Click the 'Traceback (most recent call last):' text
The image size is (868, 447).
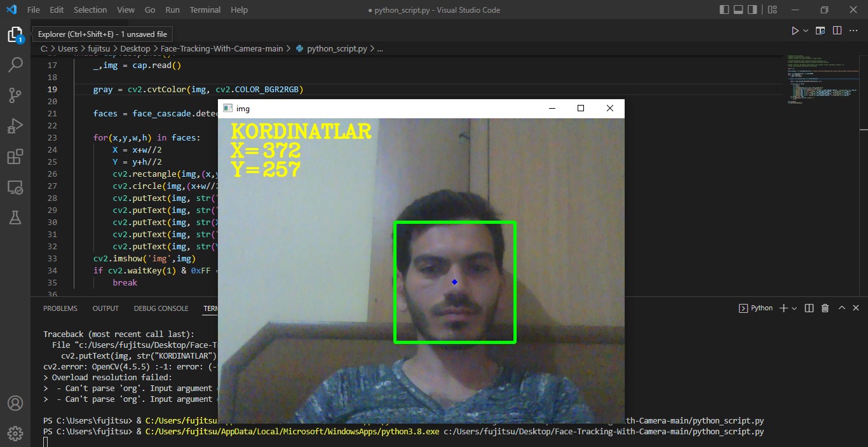119,334
